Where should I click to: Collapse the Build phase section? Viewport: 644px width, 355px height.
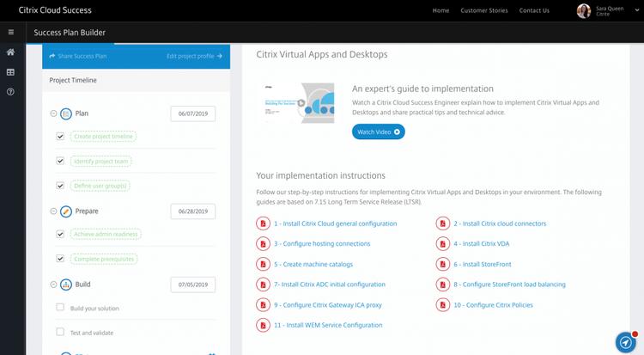point(53,285)
